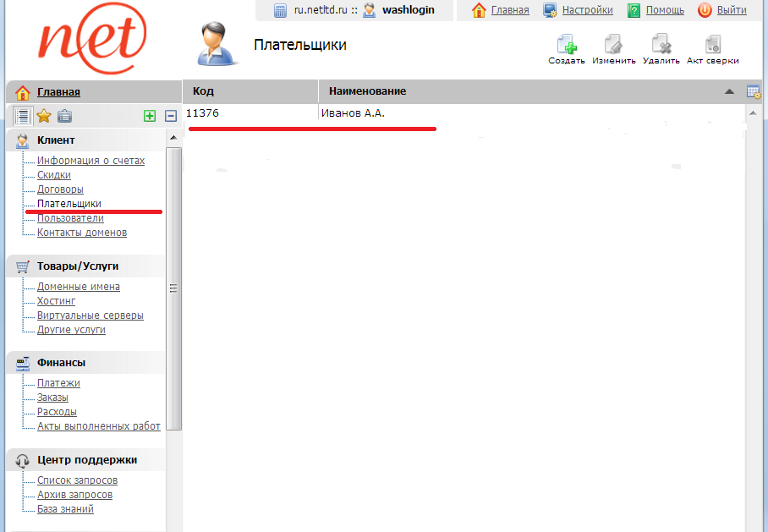Open the Акт сверки report icon
Viewport: 768px width, 532px height.
(x=712, y=44)
